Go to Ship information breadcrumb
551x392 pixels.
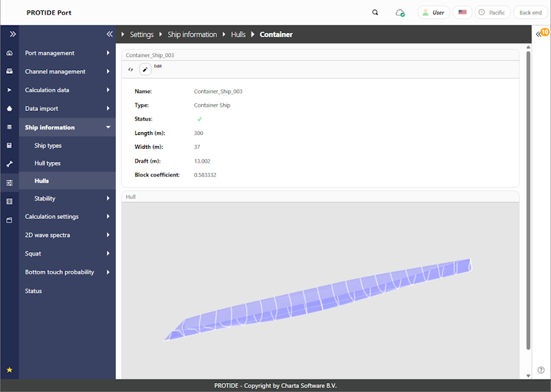(x=192, y=34)
